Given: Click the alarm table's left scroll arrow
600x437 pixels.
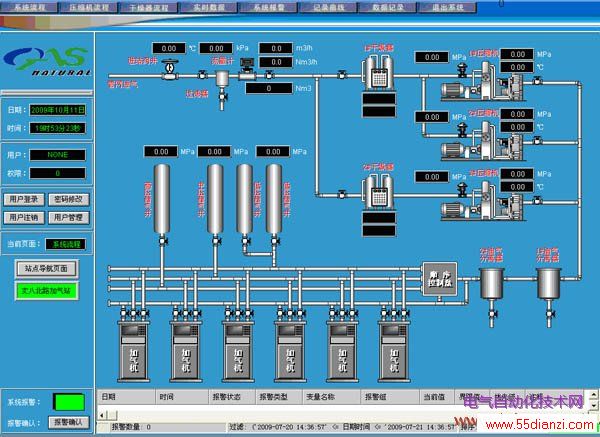Looking at the screenshot, I should click(x=102, y=415).
